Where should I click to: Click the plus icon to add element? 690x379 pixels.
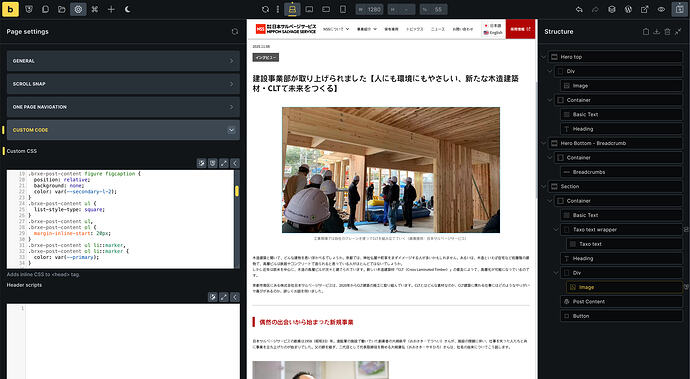pos(111,9)
